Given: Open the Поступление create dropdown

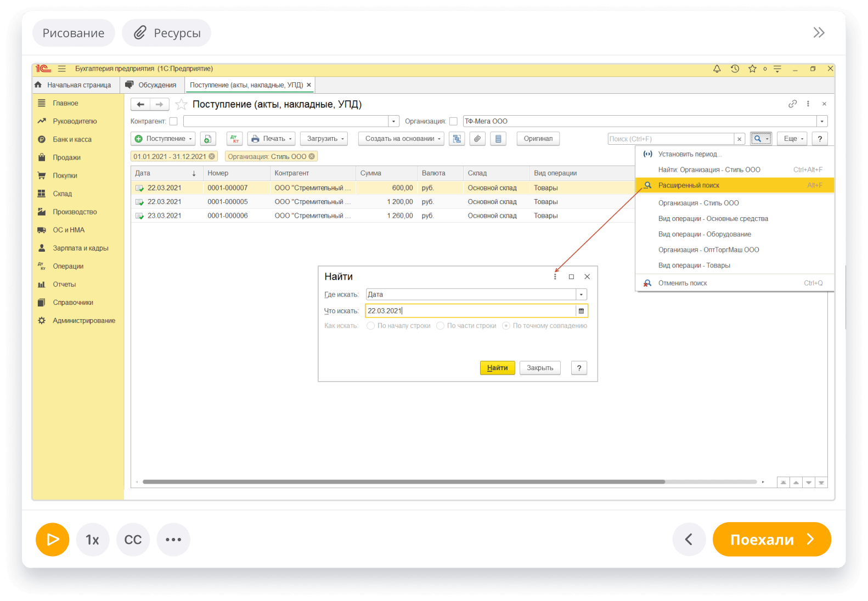Looking at the screenshot, I should coord(164,139).
